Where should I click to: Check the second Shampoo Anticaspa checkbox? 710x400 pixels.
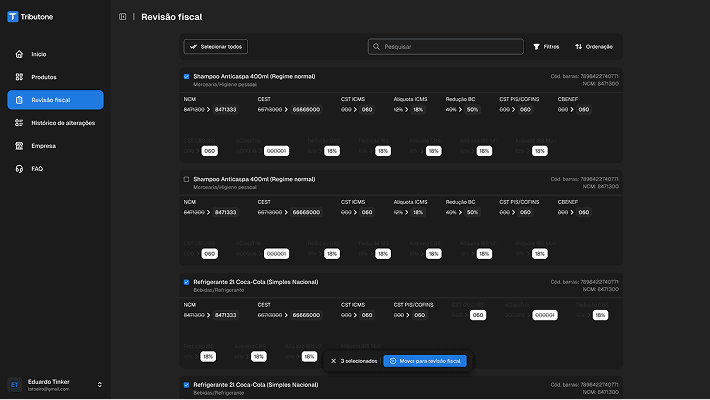point(186,179)
